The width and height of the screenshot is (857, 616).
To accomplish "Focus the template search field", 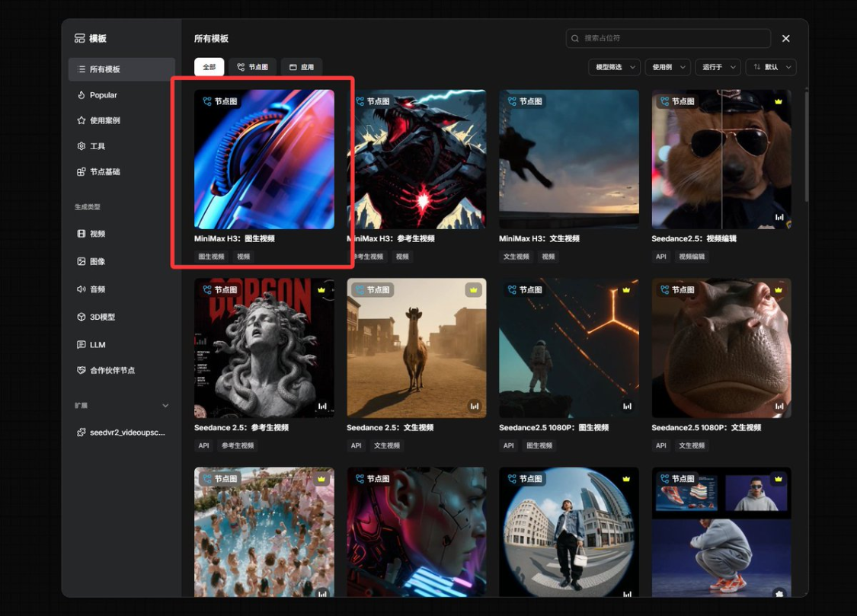I will [x=668, y=38].
